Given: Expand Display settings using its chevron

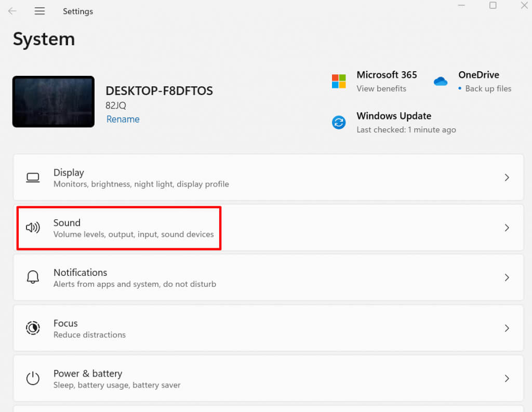Looking at the screenshot, I should (x=507, y=178).
